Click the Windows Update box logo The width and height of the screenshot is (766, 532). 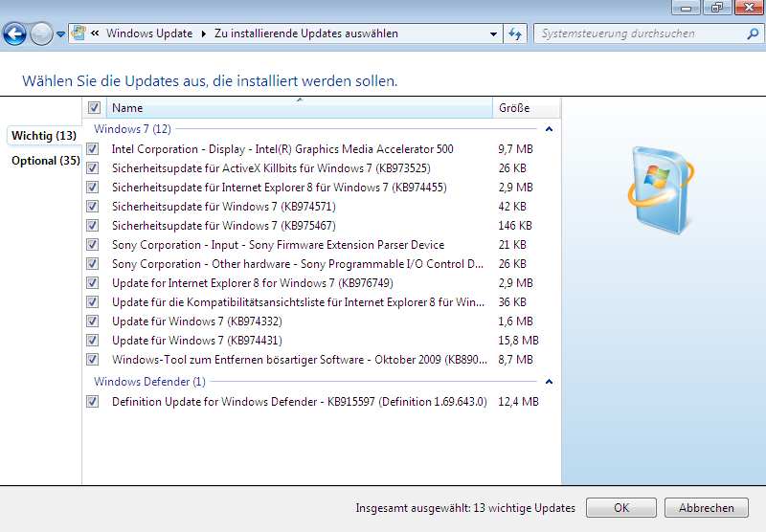click(x=661, y=190)
